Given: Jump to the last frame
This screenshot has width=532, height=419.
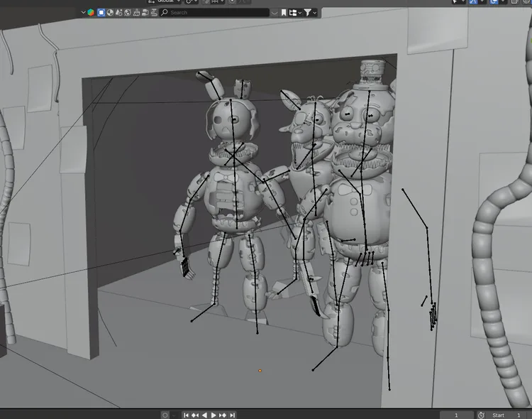Looking at the screenshot, I should 232,415.
